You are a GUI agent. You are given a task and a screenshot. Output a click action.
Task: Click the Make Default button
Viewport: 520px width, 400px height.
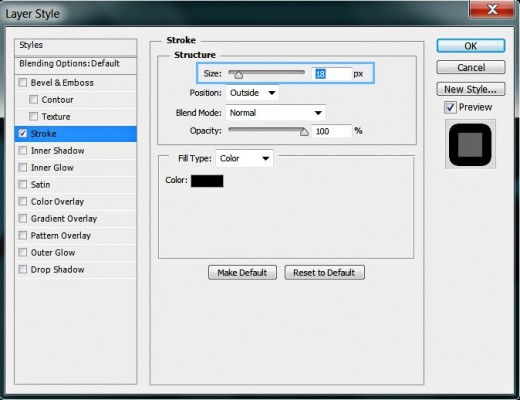click(x=242, y=272)
